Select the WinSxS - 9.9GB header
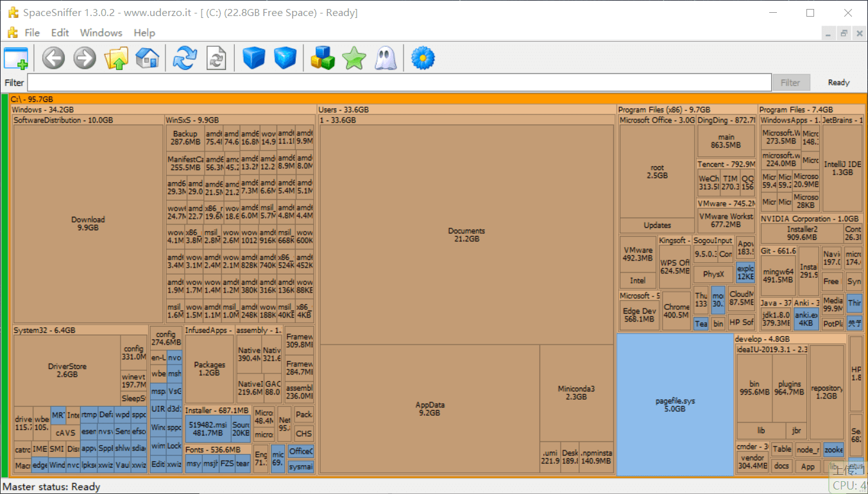Screen dimensions: 868x494 (240, 120)
